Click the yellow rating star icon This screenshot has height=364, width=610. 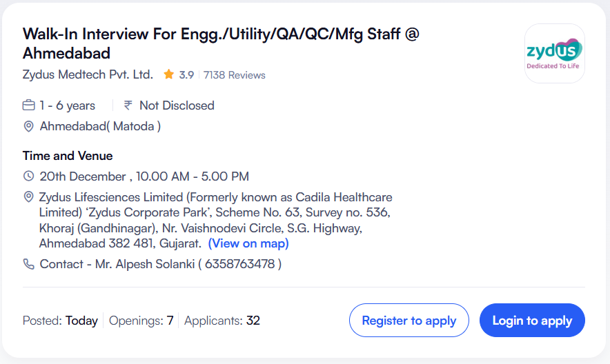168,74
